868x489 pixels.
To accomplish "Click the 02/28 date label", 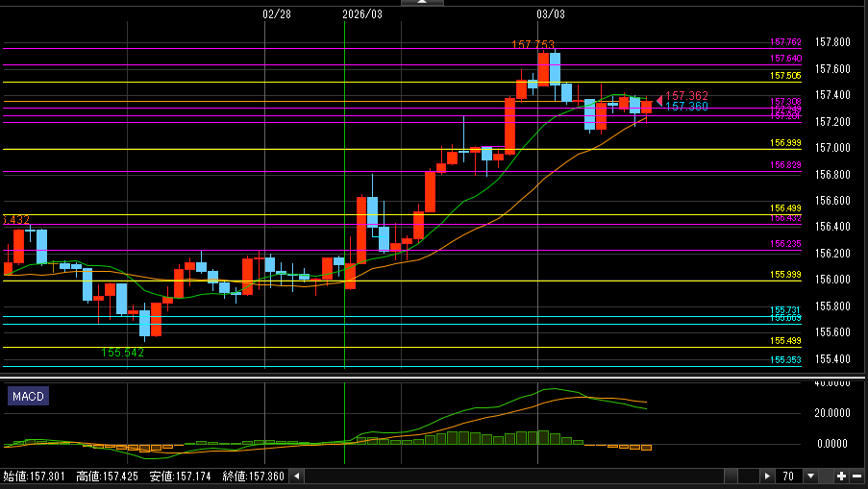I will (276, 14).
